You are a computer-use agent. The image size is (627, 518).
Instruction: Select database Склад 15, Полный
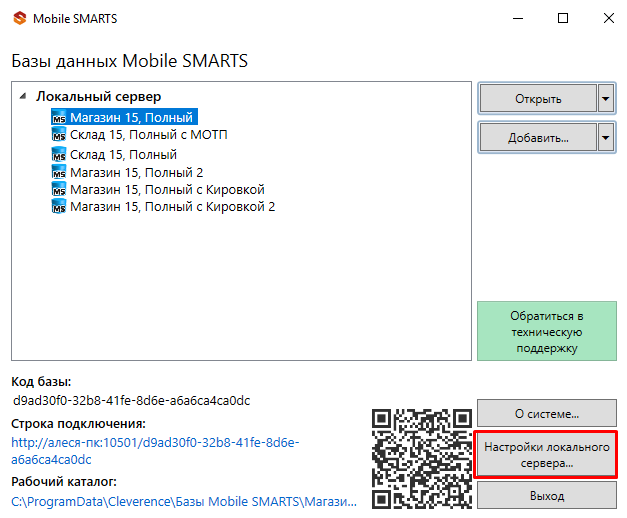coord(123,154)
